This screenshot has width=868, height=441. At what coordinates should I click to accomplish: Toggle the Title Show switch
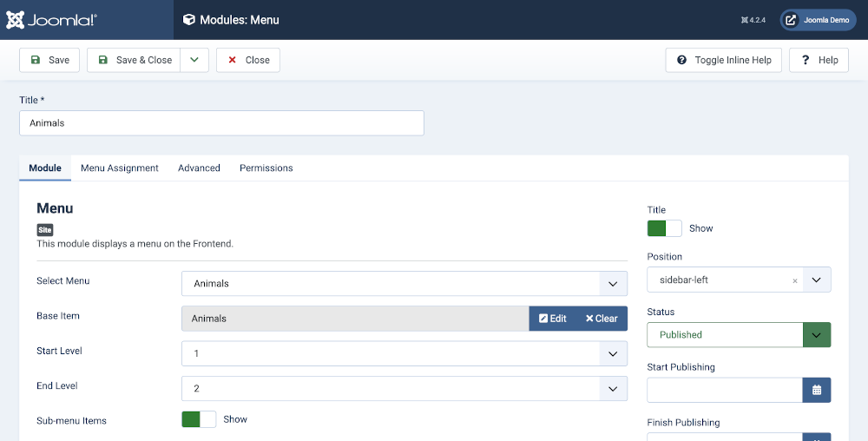(664, 228)
